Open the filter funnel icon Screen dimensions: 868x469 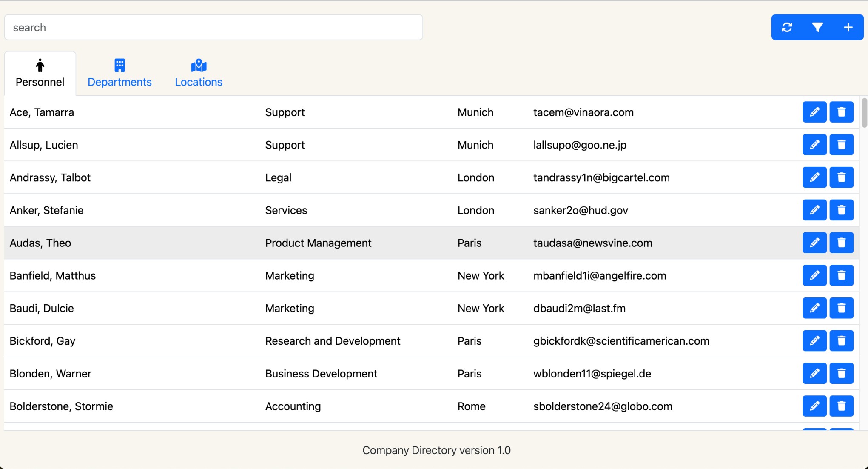[817, 27]
